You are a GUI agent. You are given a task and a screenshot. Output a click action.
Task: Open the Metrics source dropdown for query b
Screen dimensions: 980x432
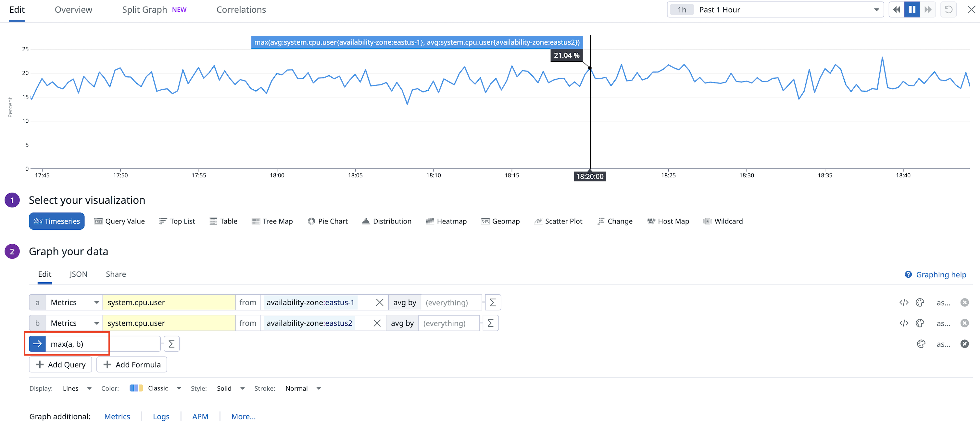coord(75,323)
